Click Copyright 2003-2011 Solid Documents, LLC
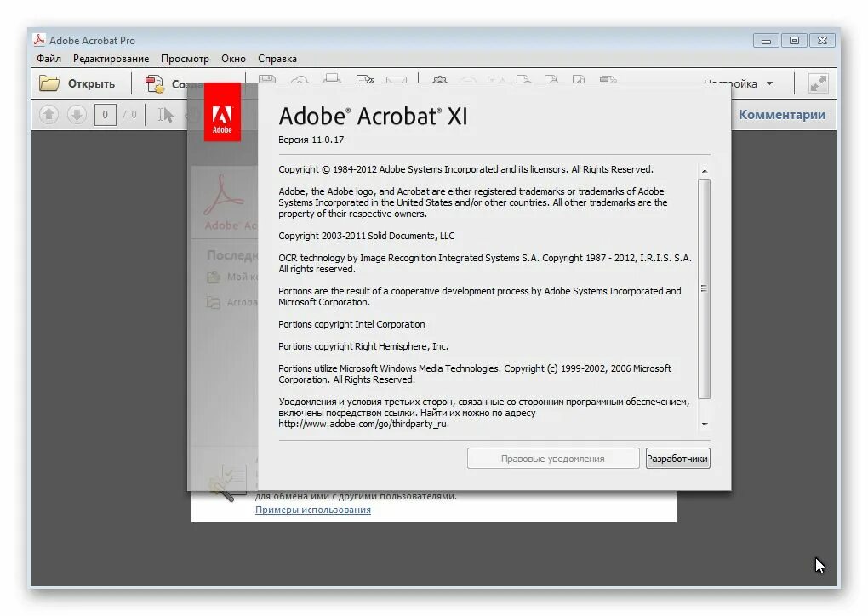Viewport: 868px width, 616px height. [367, 236]
